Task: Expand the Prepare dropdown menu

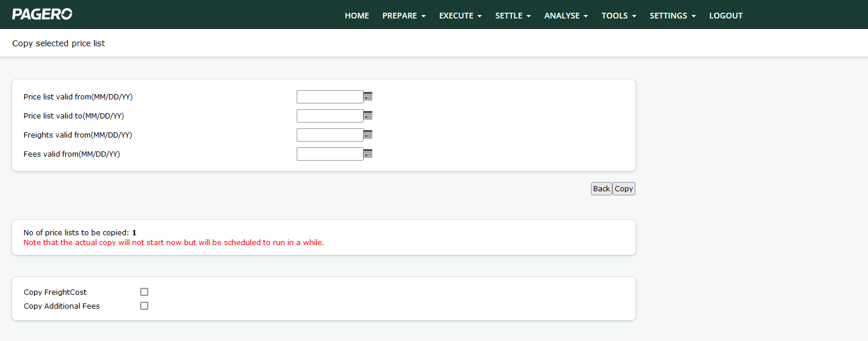Action: point(403,16)
